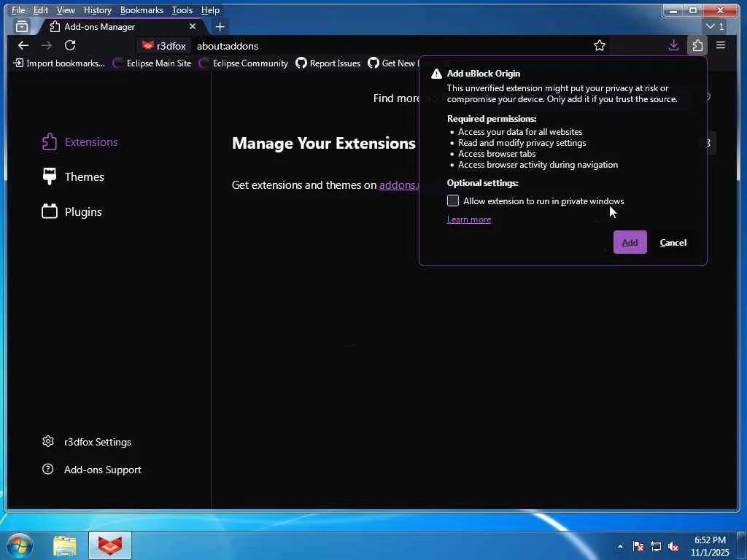Viewport: 747px width, 560px height.
Task: Click the Eclipse Community bookmark icon
Action: point(204,63)
